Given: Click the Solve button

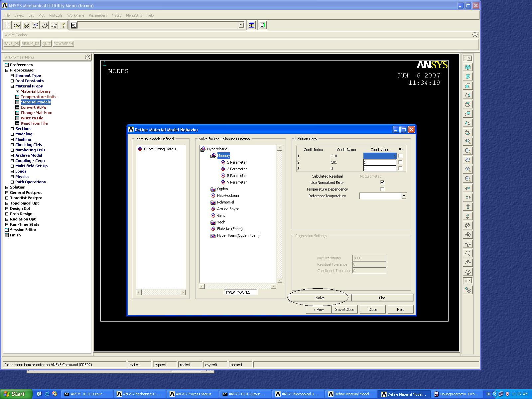Looking at the screenshot, I should click(320, 298).
